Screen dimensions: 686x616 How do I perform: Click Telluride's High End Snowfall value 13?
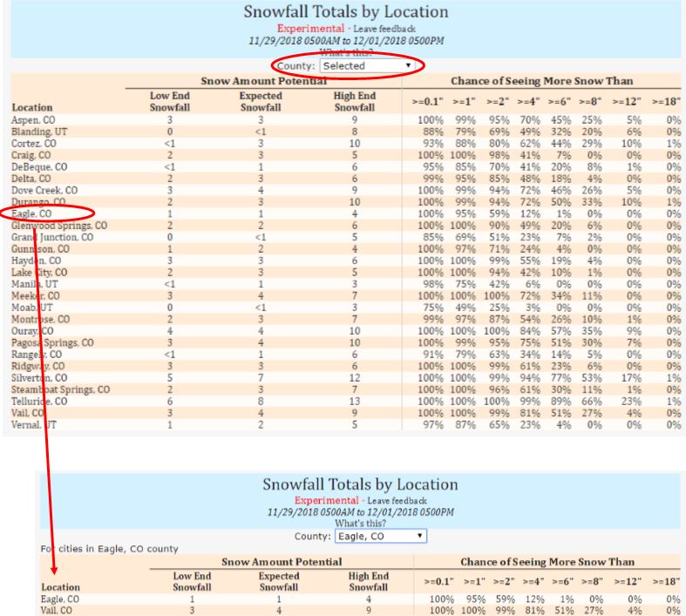point(355,402)
